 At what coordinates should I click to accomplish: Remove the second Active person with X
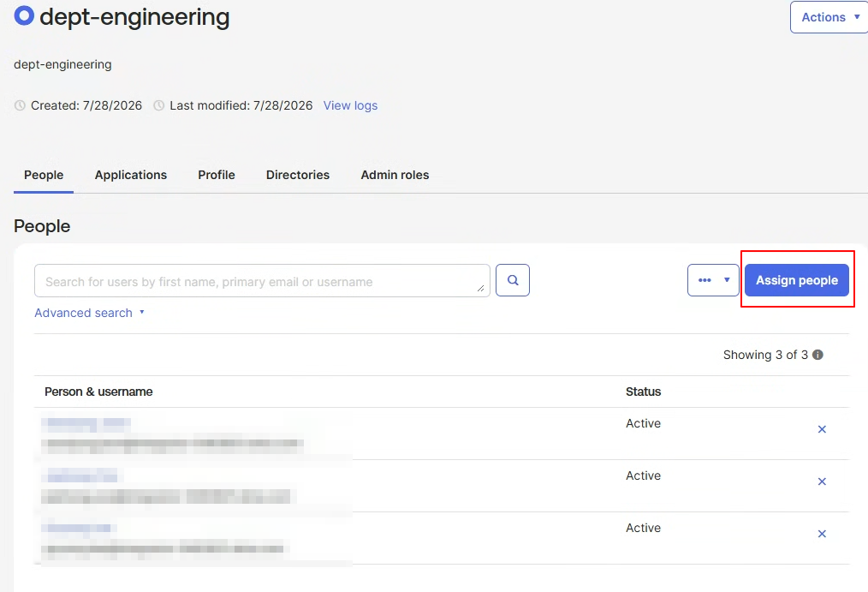click(822, 481)
